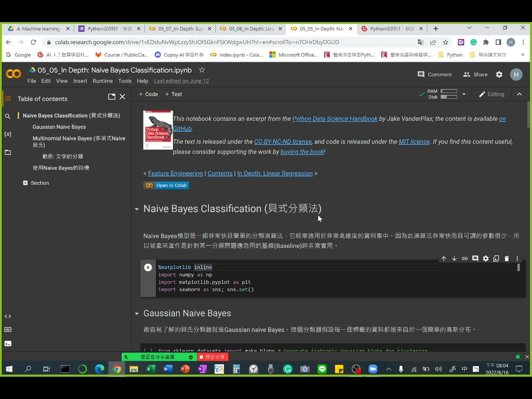Screen dimensions: 532x399
Task: Search within the table of contents
Action: point(8,116)
